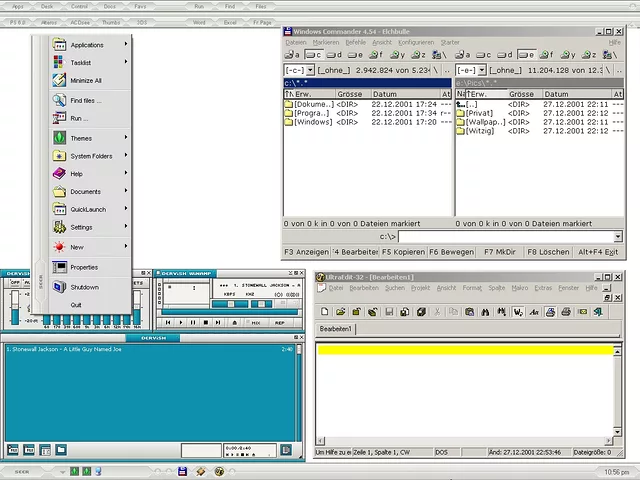Toggle Winamp repeat REP button
Viewport: 640px width, 480px height.
[280, 322]
